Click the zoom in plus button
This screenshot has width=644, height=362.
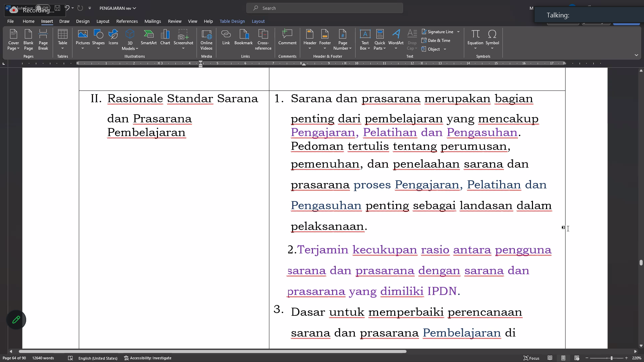coord(626,358)
